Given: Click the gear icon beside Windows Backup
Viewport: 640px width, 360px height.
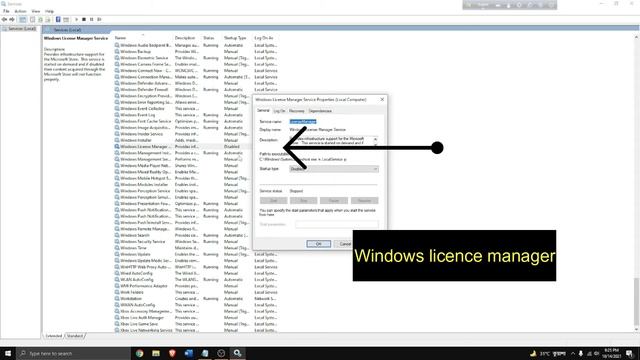Looking at the screenshot, I should coord(117,51).
